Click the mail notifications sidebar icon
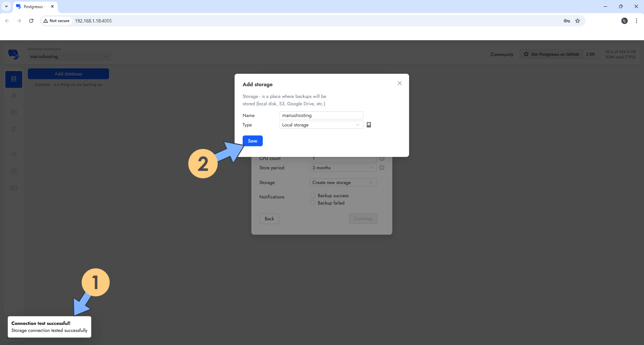Image resolution: width=644 pixels, height=345 pixels. coord(13,112)
